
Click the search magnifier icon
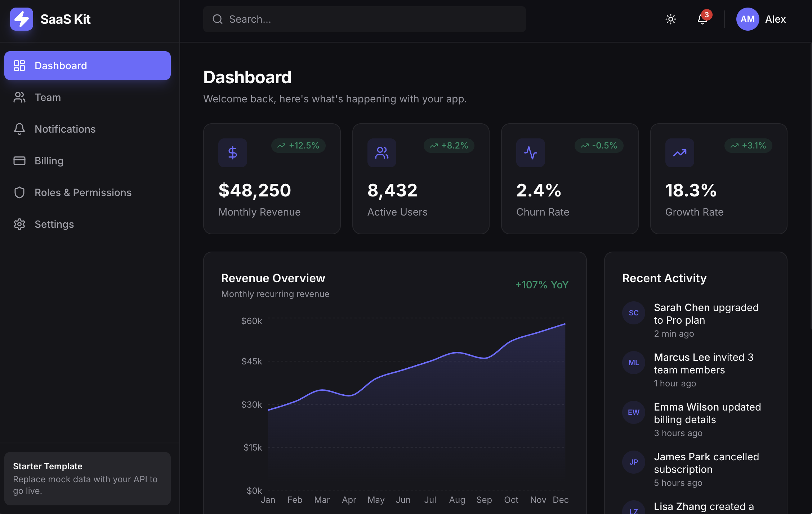217,19
